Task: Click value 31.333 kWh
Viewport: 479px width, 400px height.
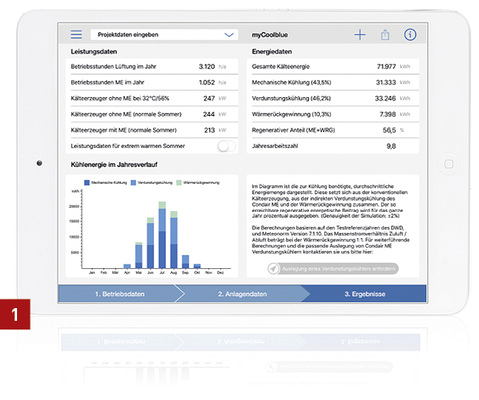Action: pyautogui.click(x=386, y=82)
